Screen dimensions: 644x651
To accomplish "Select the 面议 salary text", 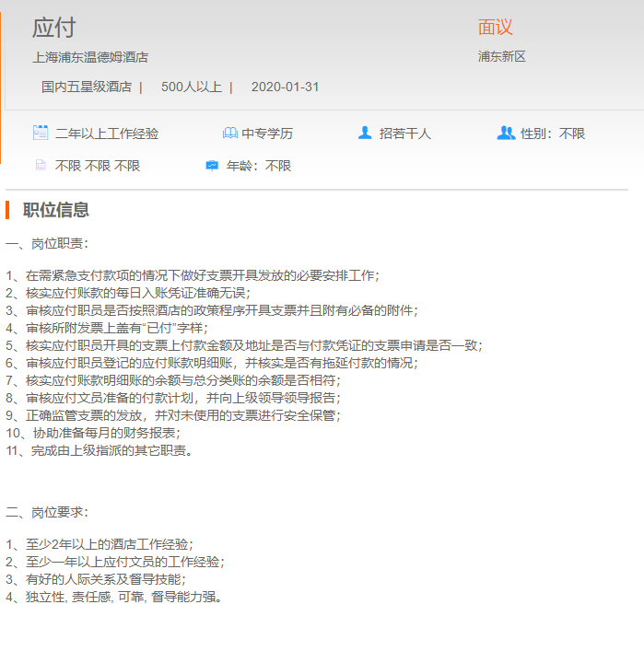I will 495,28.
